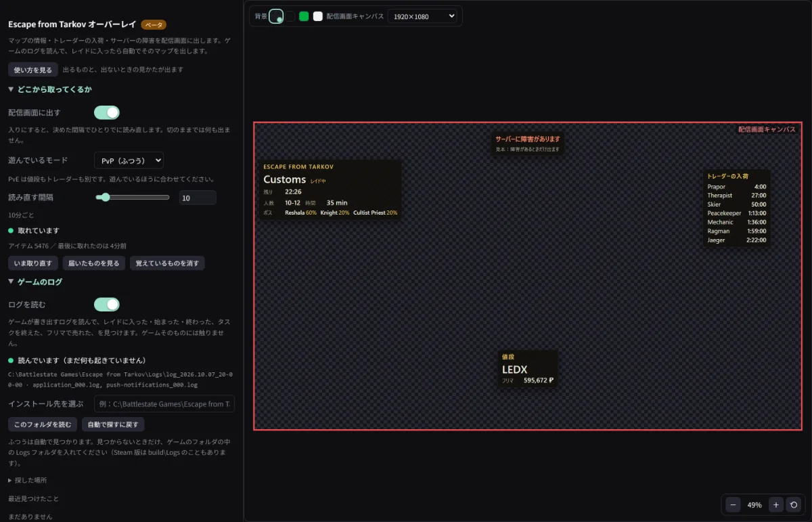812x522 pixels.
Task: Click the 10-12 player count value
Action: (292, 202)
